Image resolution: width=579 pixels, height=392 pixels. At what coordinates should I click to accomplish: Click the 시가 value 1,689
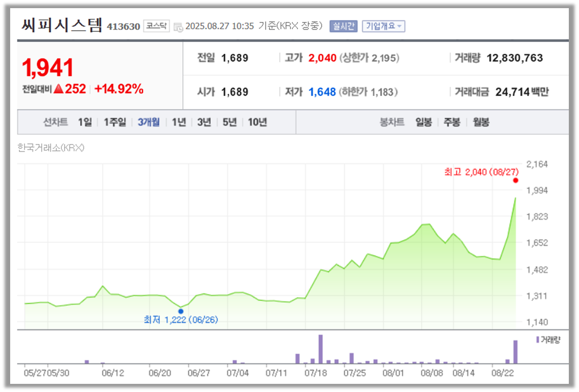tap(235, 92)
